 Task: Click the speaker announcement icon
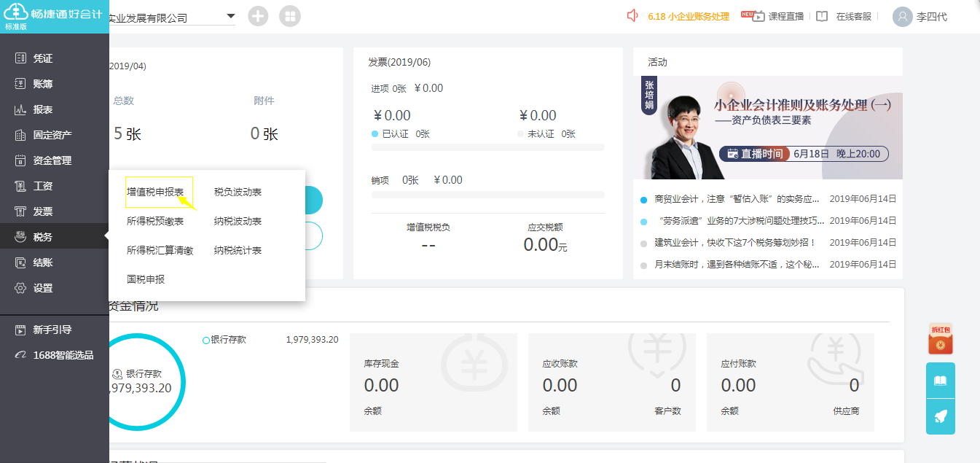point(632,16)
